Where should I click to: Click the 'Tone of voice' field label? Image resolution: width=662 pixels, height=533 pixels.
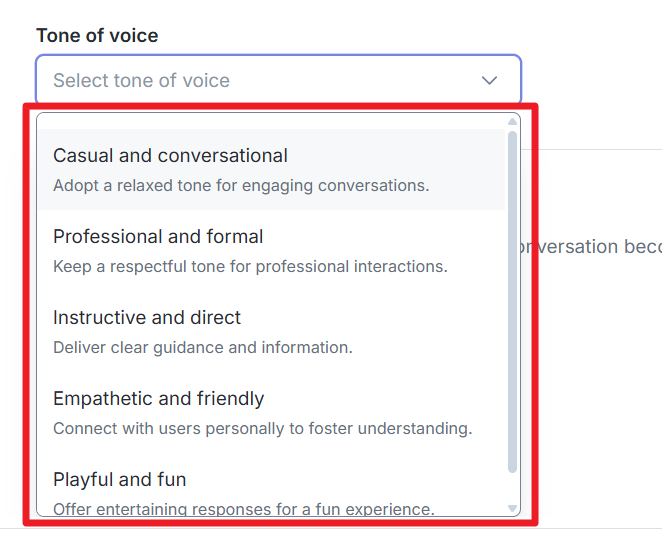click(97, 35)
